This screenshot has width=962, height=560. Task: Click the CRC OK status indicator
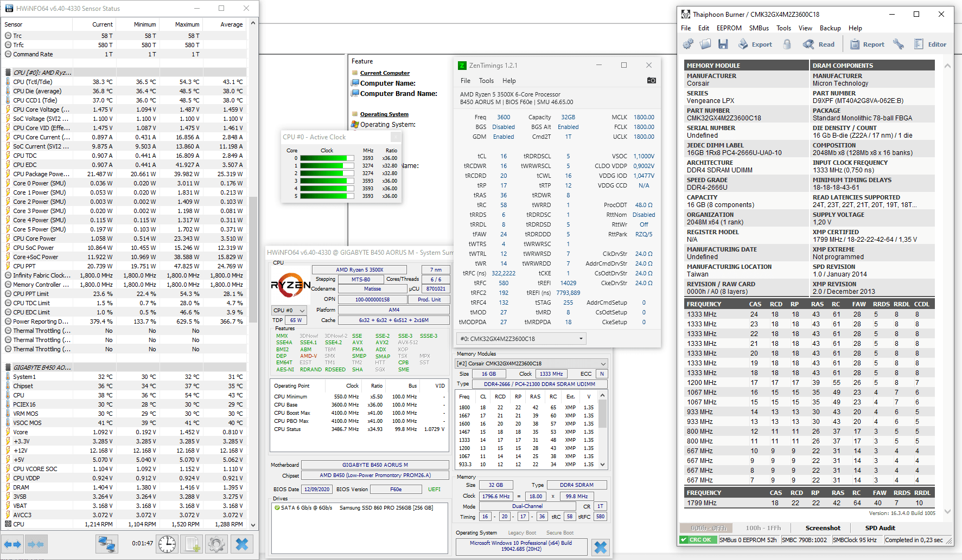[698, 540]
